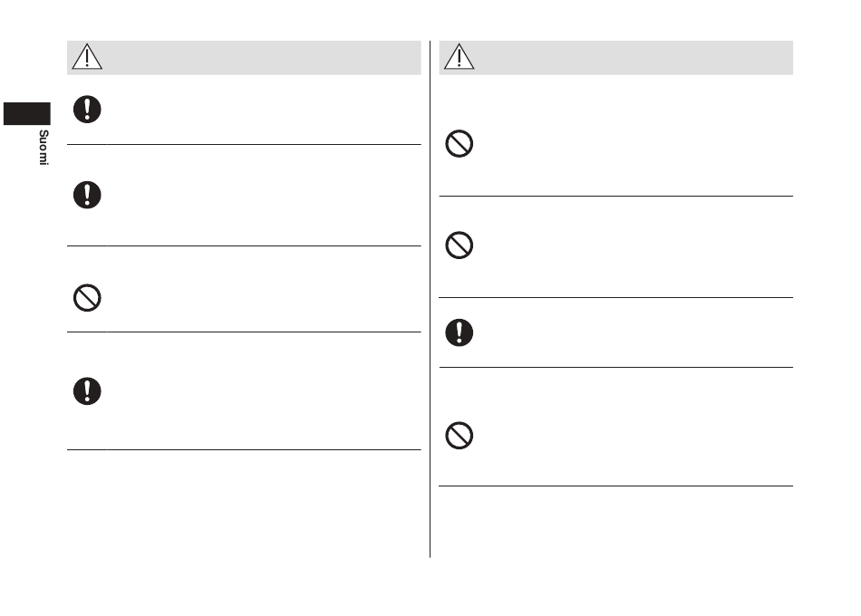The height and width of the screenshot is (616, 861).
Task: Click the blank space below the left column's last divider
Action: (244, 504)
